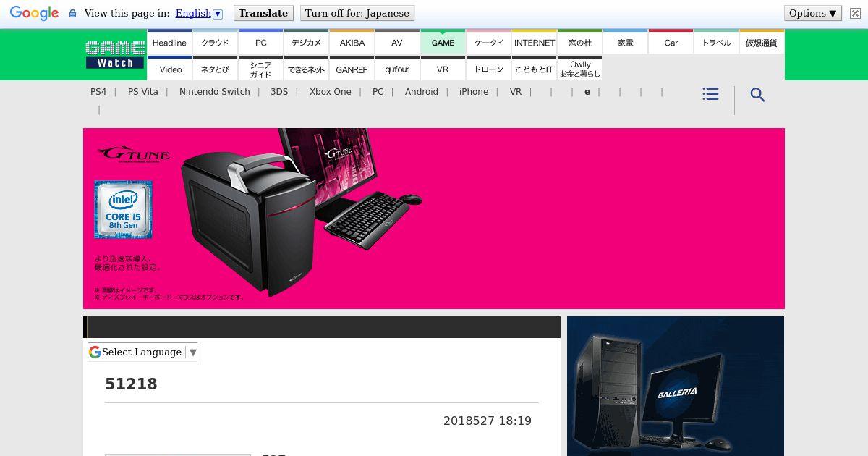This screenshot has width=868, height=456.
Task: Open the シニアガイド tab
Action: pos(260,69)
